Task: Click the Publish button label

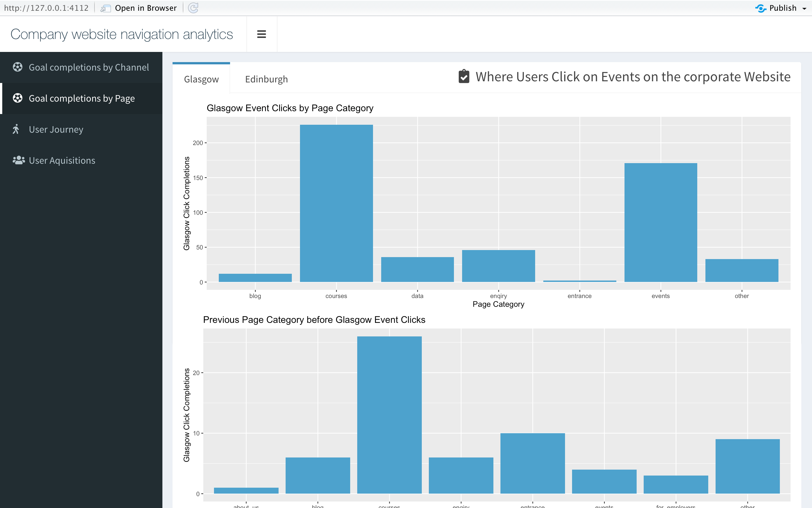Action: tap(783, 8)
